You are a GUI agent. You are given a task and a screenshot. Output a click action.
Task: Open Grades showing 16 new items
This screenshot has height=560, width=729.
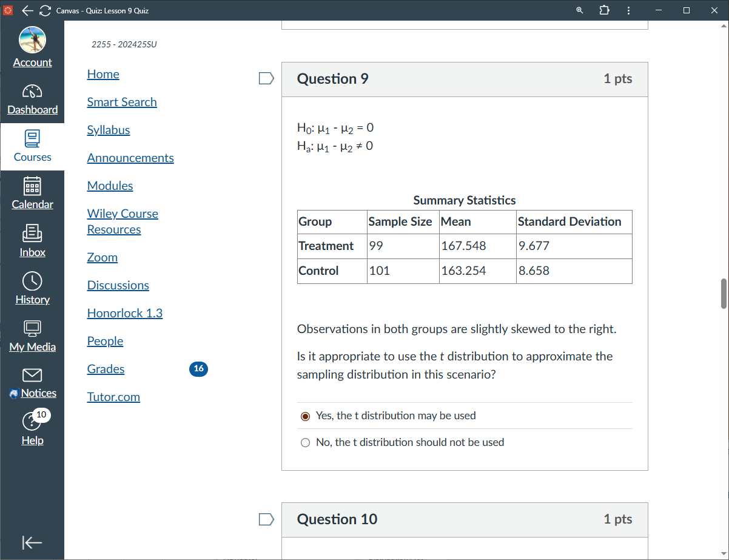(x=106, y=369)
